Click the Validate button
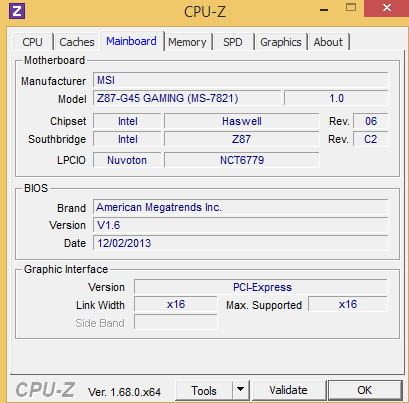409x403 pixels. (x=289, y=390)
